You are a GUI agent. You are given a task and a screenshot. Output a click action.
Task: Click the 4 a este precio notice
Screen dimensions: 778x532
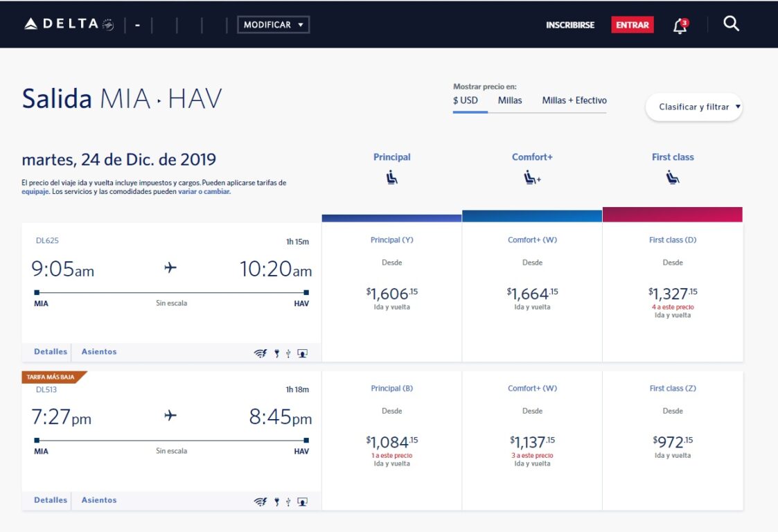(x=673, y=307)
